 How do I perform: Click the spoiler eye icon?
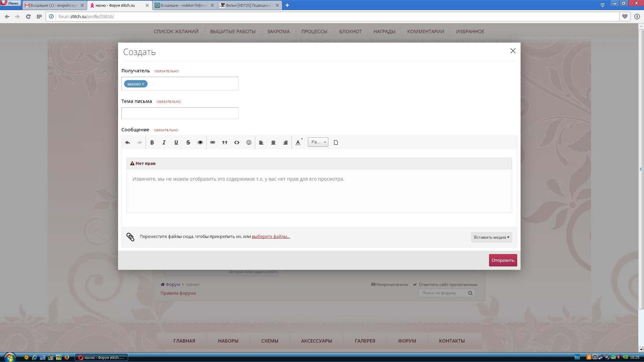click(200, 142)
